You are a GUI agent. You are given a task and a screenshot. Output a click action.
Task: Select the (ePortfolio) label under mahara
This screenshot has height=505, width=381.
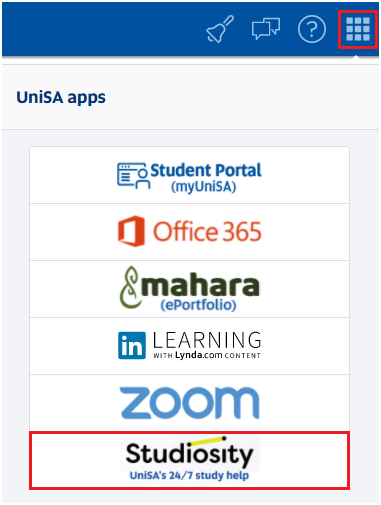198,305
